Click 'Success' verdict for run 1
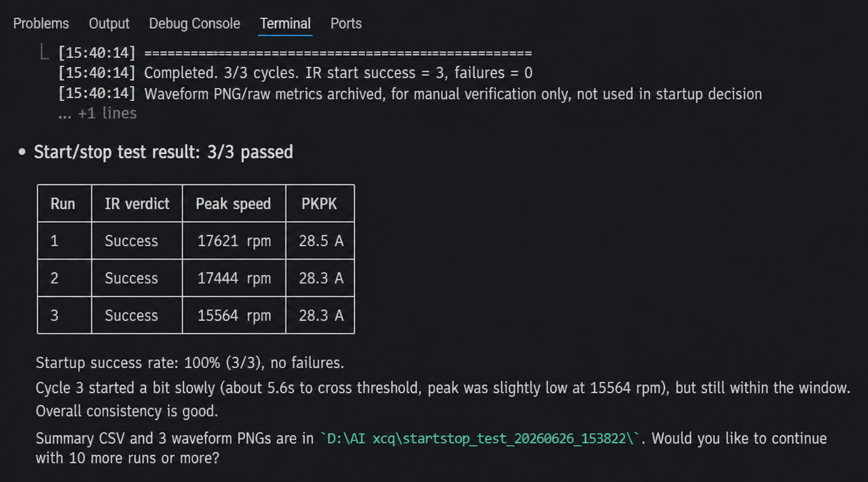This screenshot has height=482, width=868. click(x=137, y=241)
